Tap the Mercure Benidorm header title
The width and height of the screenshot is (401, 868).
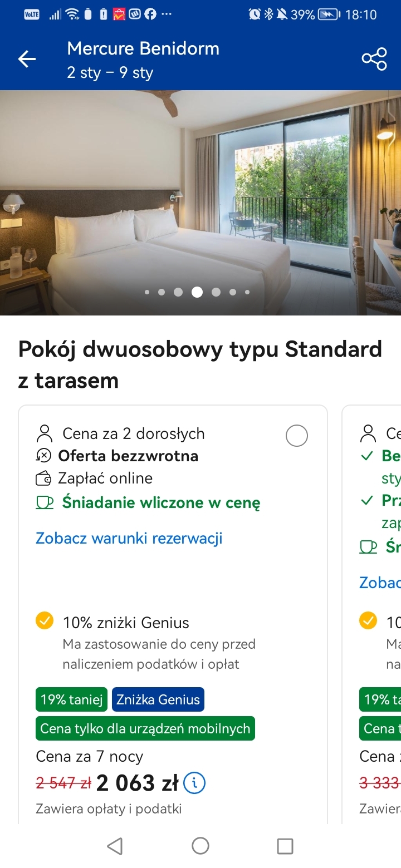(143, 49)
